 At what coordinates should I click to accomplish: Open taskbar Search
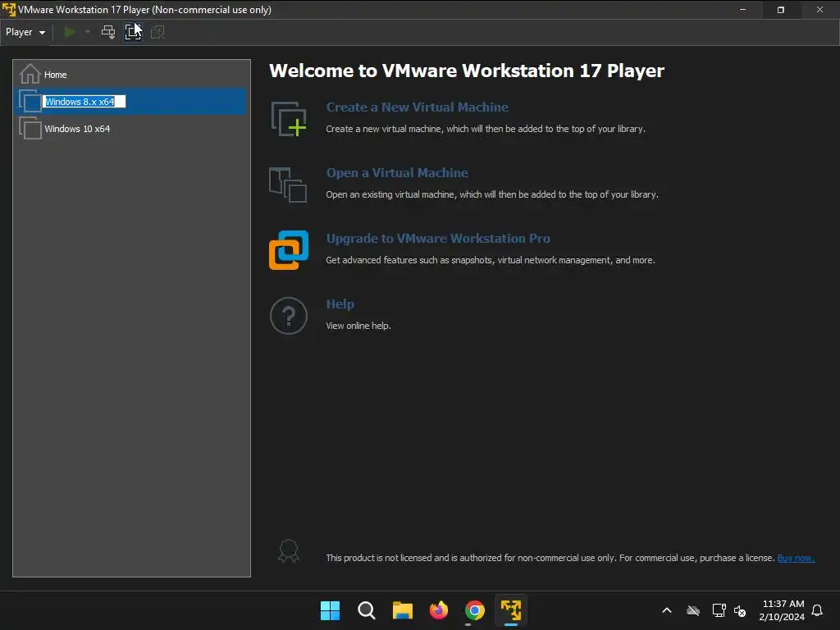(367, 610)
